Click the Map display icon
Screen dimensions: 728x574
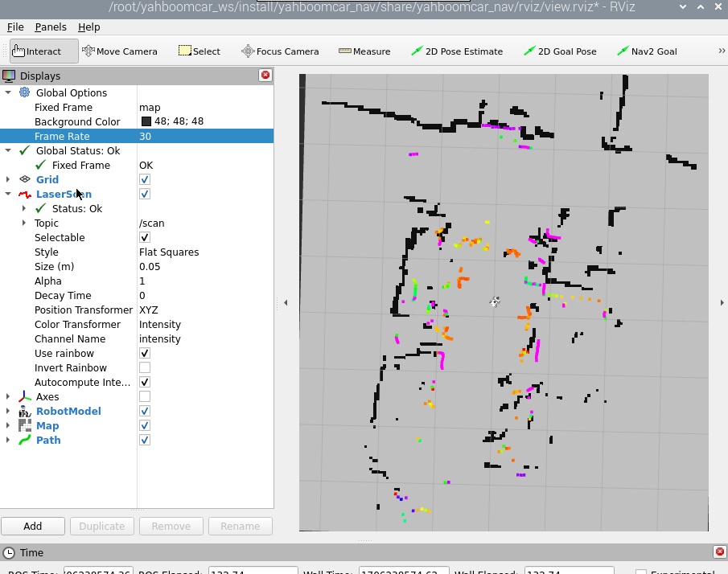coord(25,425)
